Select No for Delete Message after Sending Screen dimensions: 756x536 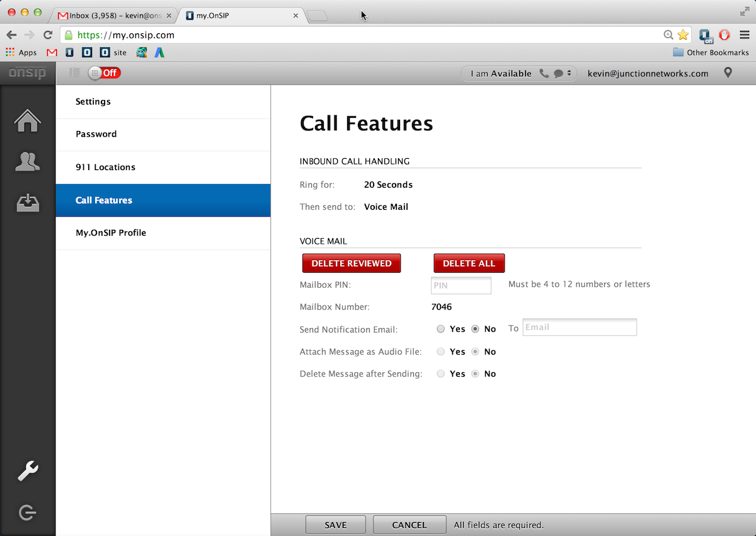click(475, 373)
